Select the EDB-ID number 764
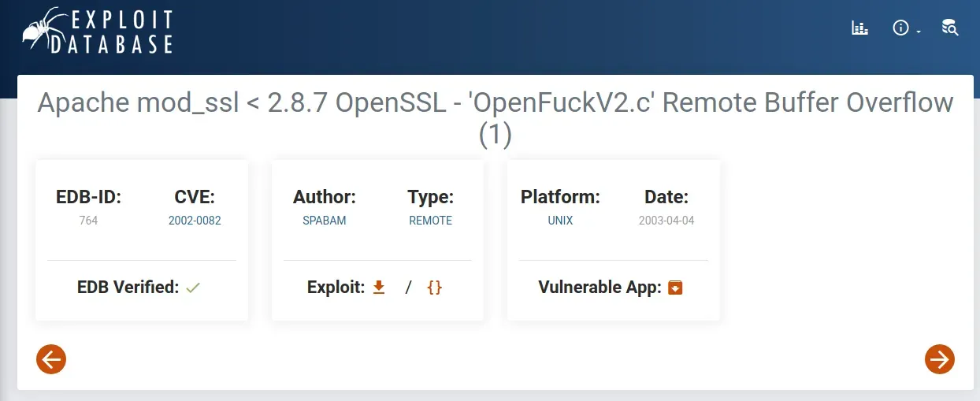Image resolution: width=980 pixels, height=401 pixels. [x=88, y=221]
